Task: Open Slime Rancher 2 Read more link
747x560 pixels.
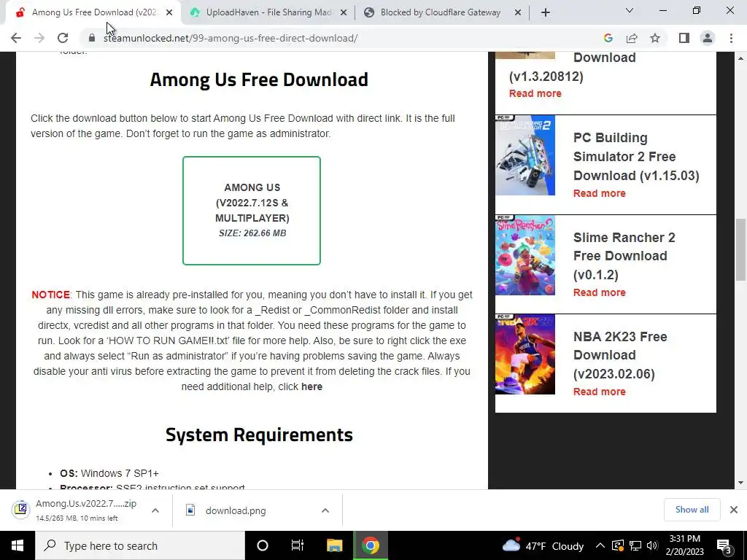Action: point(600,292)
